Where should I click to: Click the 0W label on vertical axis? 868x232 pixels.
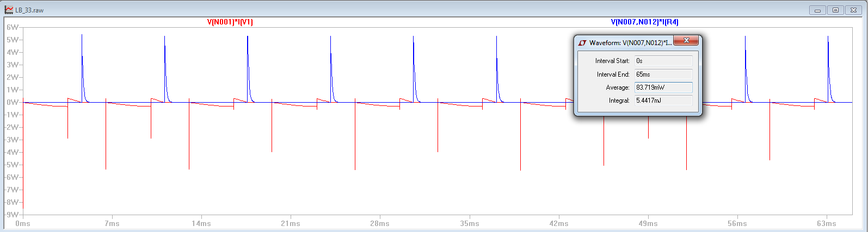[x=12, y=102]
